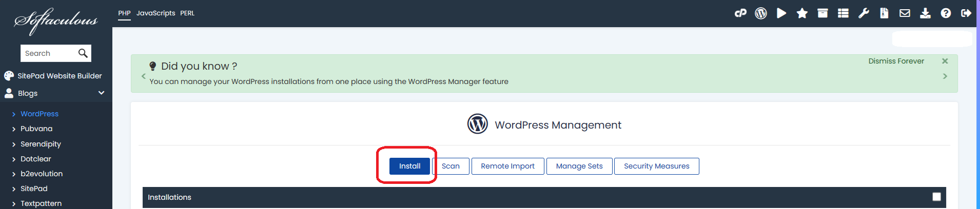Viewport: 980px width, 209px height.
Task: Click the Blogs person icon
Action: click(x=9, y=93)
